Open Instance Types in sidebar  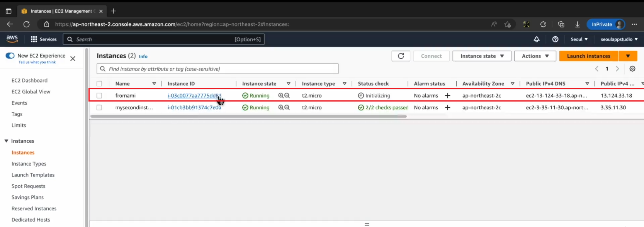coord(29,164)
